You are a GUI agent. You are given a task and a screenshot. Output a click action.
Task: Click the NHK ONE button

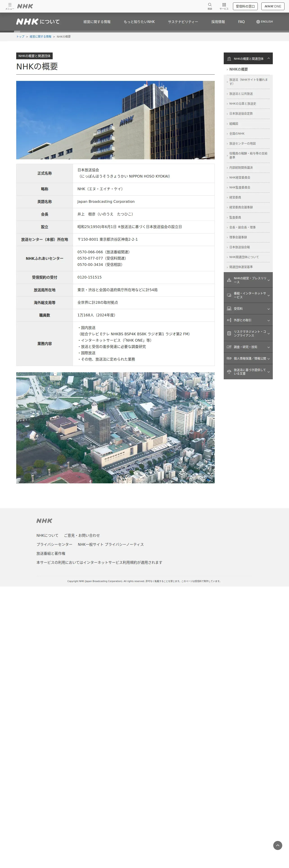(273, 6)
